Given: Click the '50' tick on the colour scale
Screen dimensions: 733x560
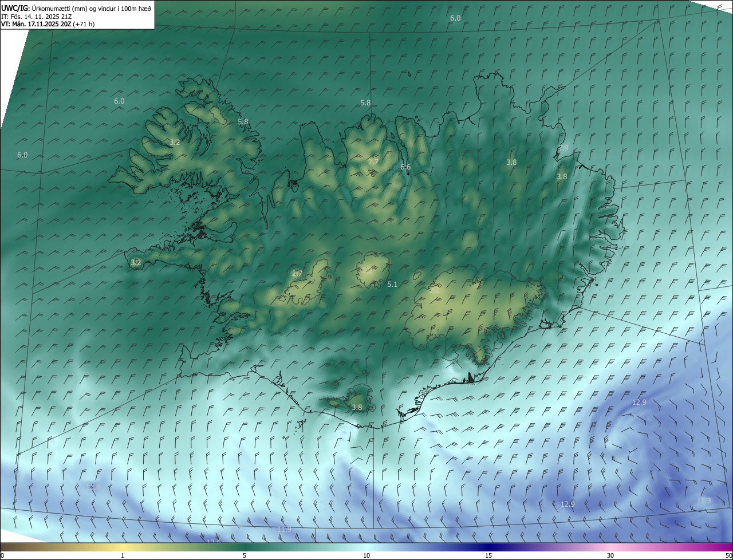Looking at the screenshot, I should (728, 555).
